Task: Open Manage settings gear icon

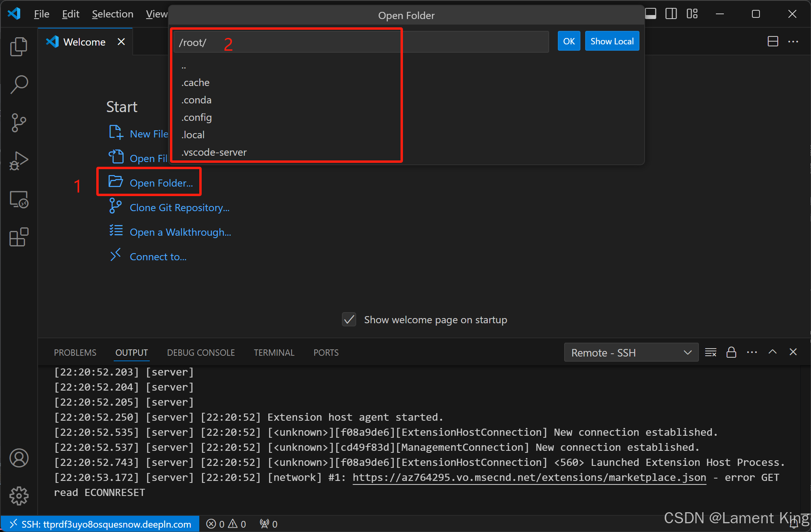Action: [19, 496]
